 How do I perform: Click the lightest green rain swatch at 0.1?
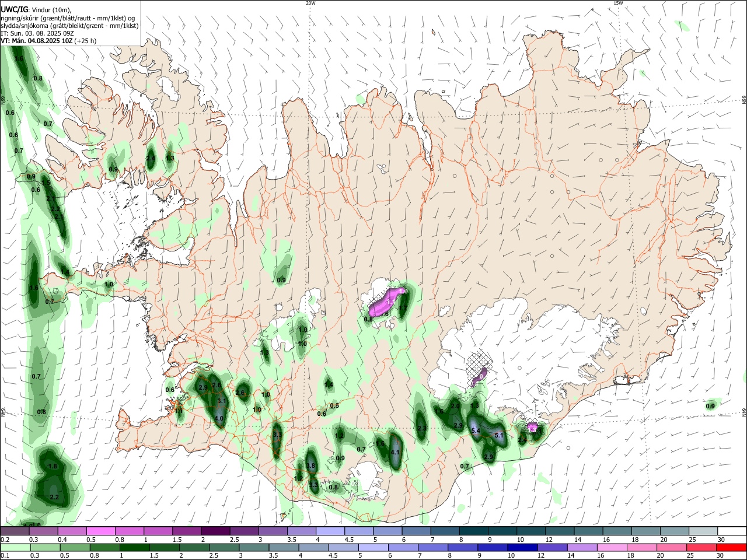(15, 548)
